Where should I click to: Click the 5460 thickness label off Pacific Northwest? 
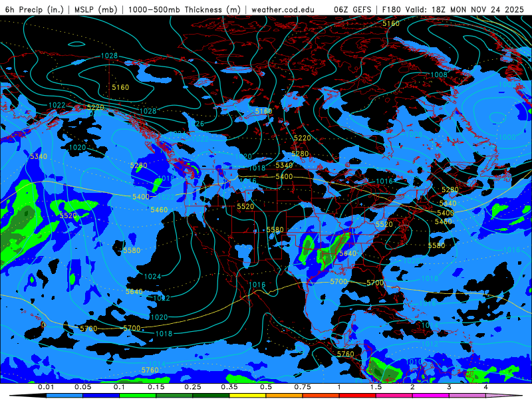159,210
